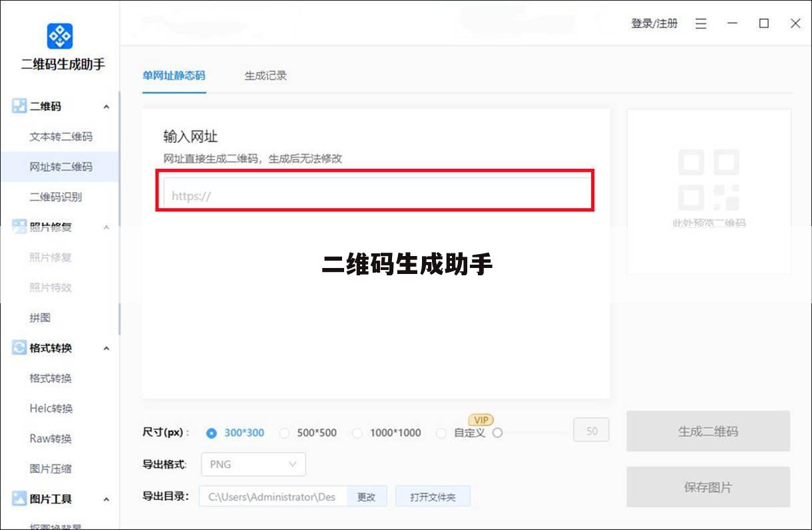812x530 pixels.
Task: Collapse the 格式转换 sidebar section
Action: pyautogui.click(x=106, y=348)
